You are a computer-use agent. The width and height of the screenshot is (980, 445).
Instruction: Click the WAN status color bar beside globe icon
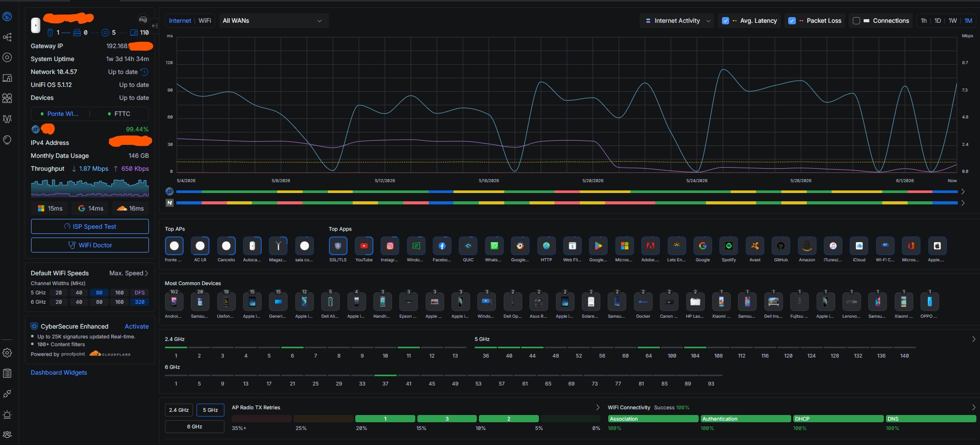567,191
